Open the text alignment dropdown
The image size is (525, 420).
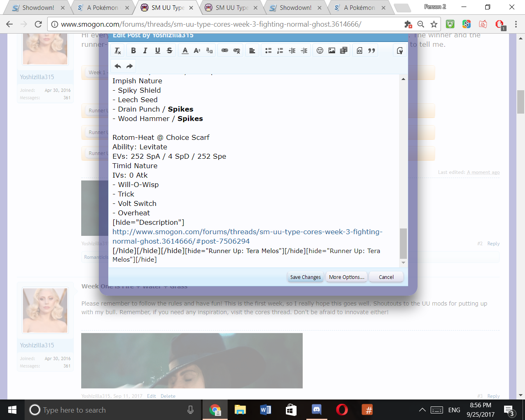tap(252, 50)
